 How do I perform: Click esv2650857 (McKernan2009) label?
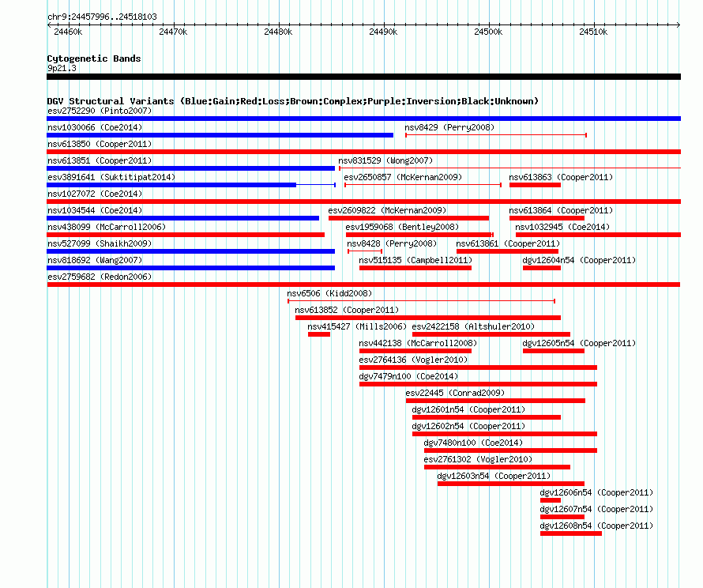pyautogui.click(x=403, y=177)
